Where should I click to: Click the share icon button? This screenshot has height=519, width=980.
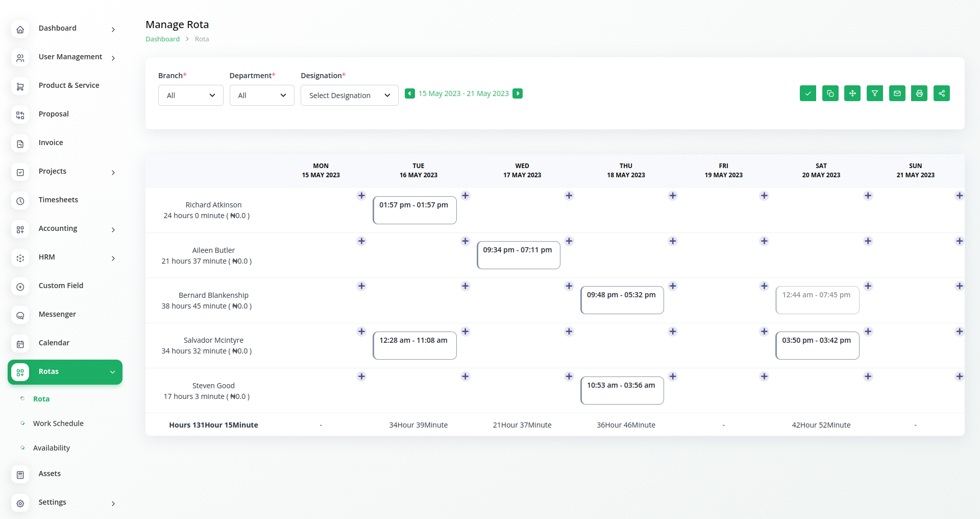click(941, 93)
